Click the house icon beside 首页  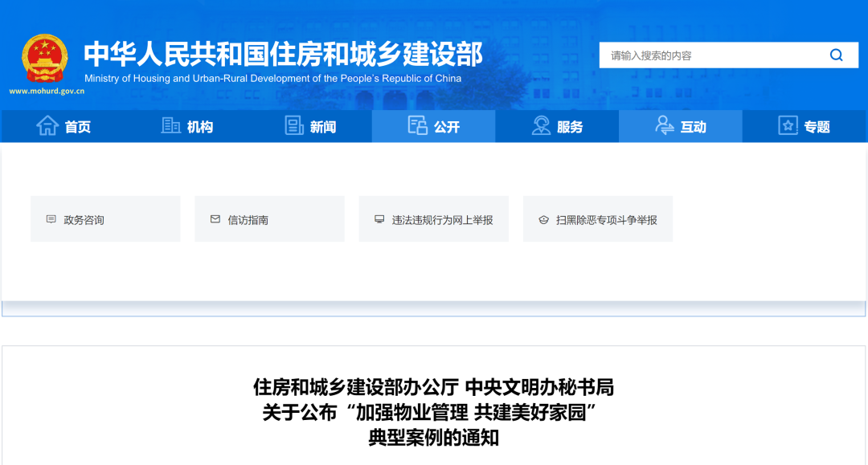[x=47, y=125]
